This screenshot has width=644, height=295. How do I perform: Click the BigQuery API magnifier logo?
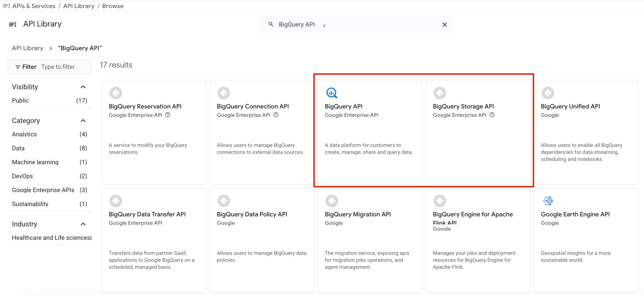pos(331,93)
